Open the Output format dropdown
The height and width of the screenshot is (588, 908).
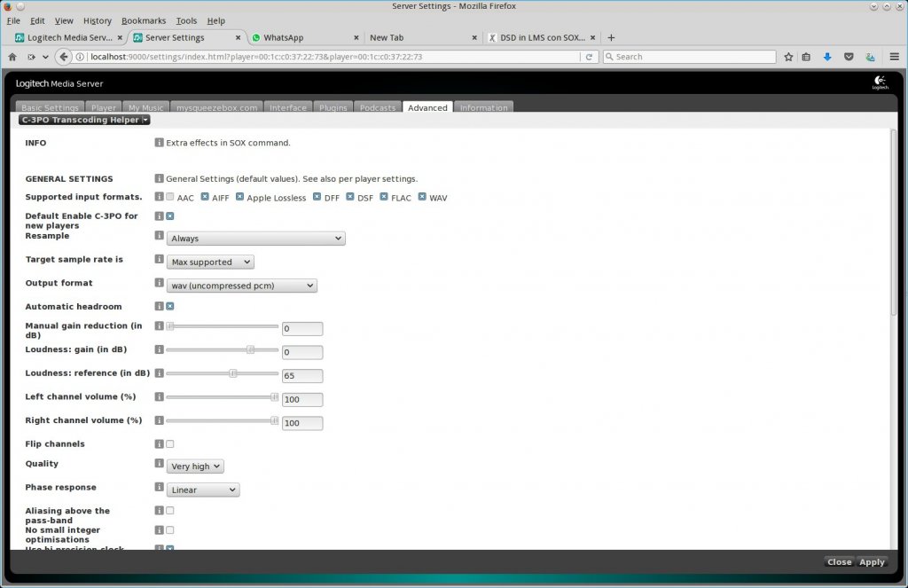click(x=241, y=286)
